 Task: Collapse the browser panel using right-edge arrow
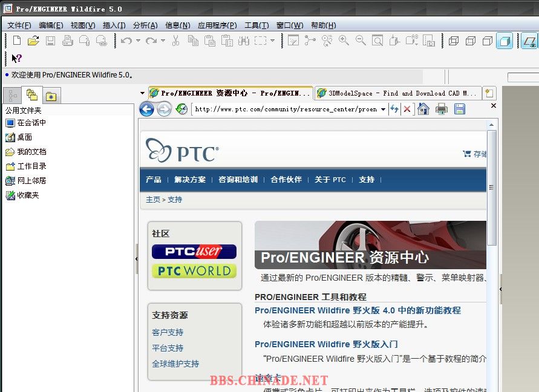click(500, 289)
